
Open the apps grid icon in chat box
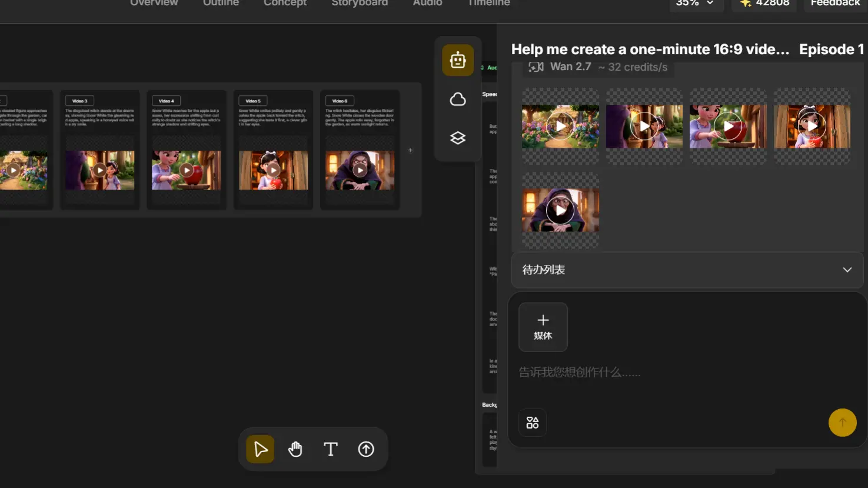(533, 423)
